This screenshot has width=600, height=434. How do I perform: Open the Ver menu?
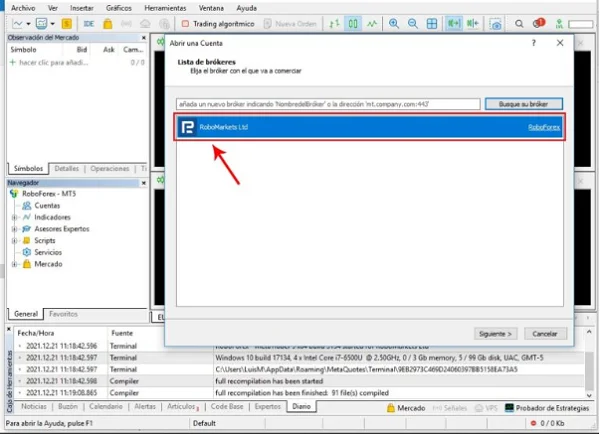pos(53,8)
